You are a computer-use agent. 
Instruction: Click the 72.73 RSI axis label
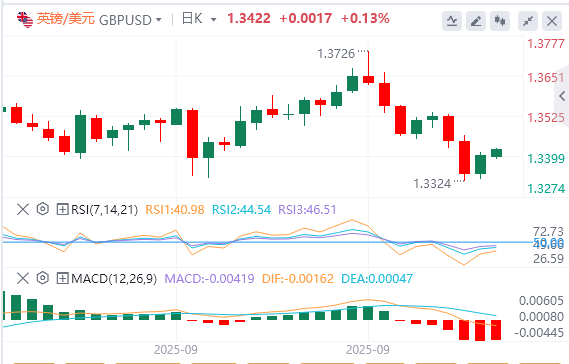[x=548, y=231]
